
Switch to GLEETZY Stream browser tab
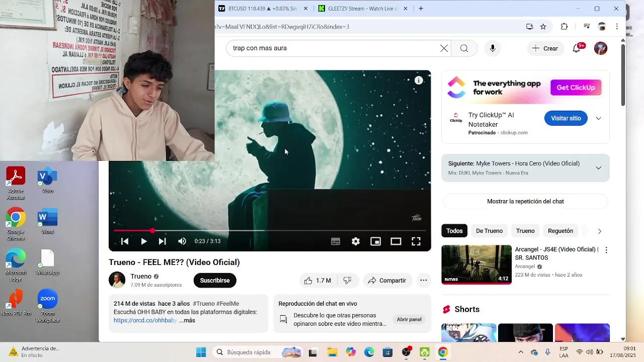362,9
